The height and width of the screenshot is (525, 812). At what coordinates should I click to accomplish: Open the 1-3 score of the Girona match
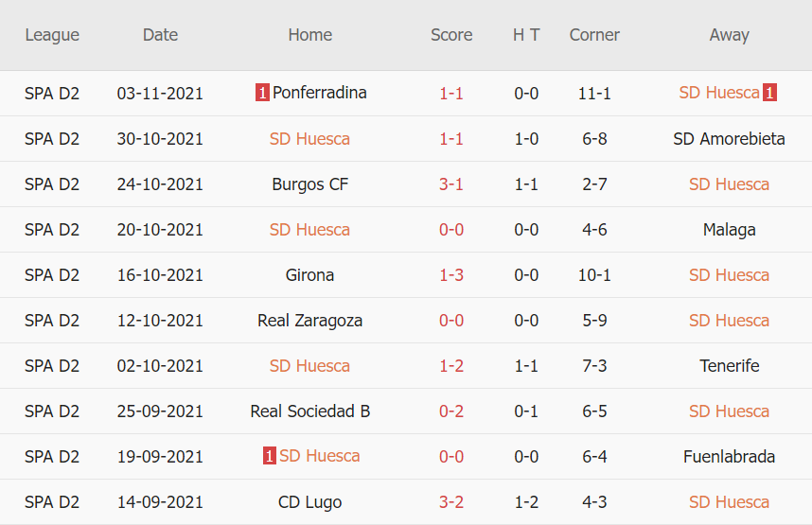(451, 275)
